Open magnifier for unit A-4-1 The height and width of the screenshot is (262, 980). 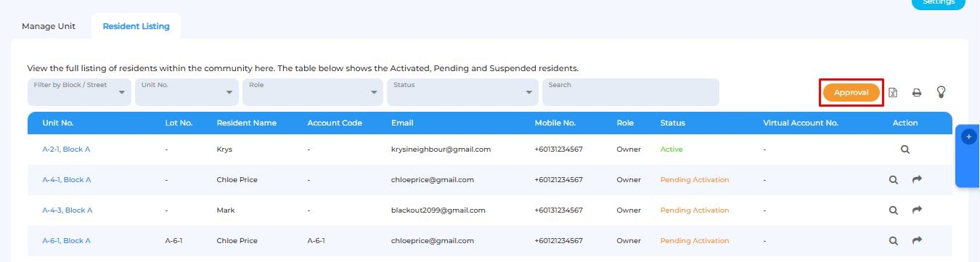[894, 180]
